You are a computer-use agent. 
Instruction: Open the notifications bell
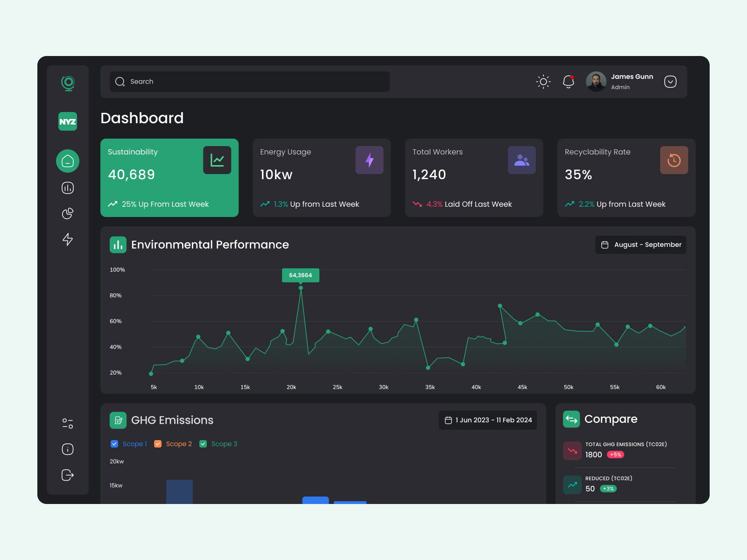[569, 82]
